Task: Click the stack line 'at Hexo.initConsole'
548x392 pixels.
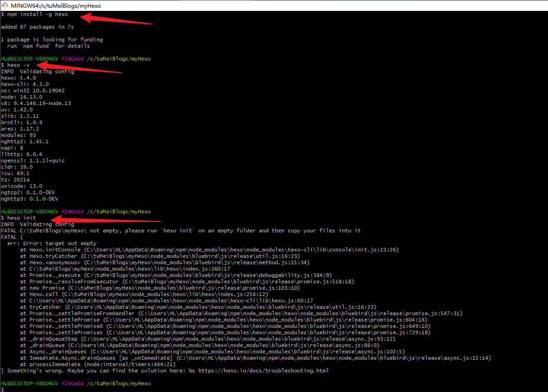Action: 210,250
